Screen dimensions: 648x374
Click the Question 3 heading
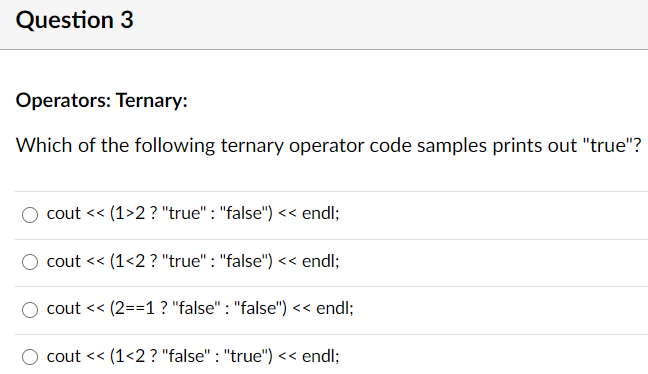click(74, 20)
